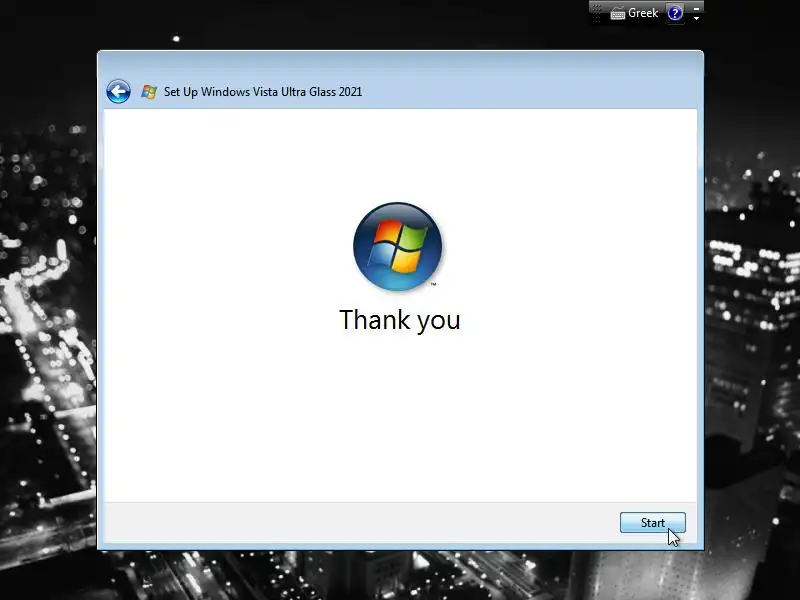The width and height of the screenshot is (800, 600).
Task: Click the Windows flag icon in setup title
Action: 149,92
